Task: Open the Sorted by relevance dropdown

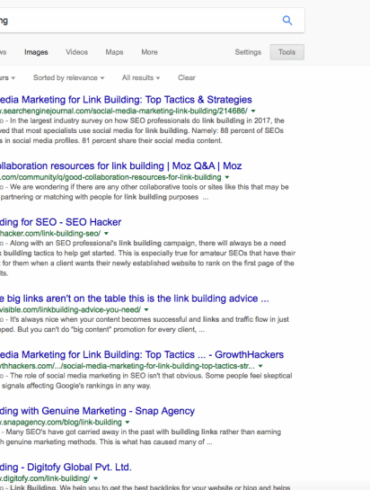Action: click(69, 78)
